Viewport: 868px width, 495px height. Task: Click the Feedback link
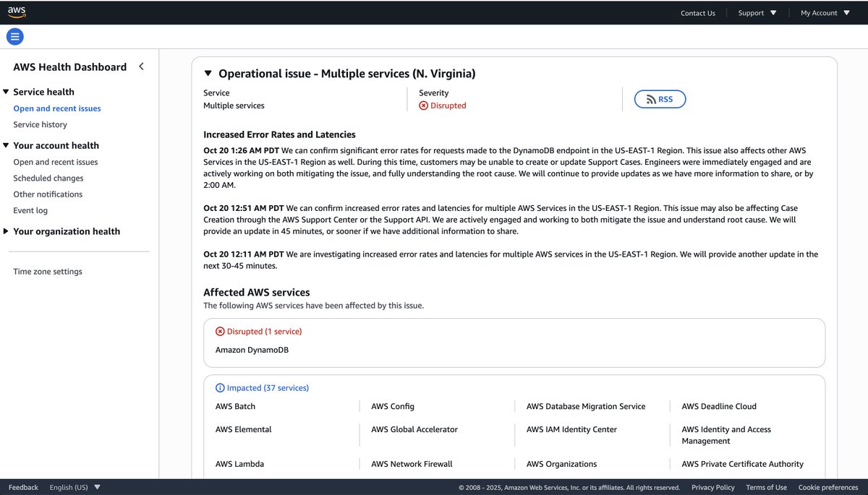(23, 488)
